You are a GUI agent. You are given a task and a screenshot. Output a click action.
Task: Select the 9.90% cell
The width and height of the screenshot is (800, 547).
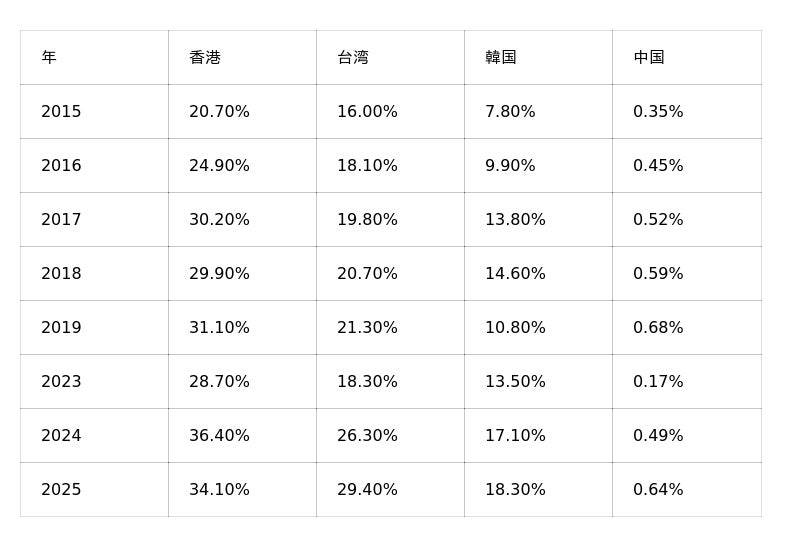tap(538, 165)
